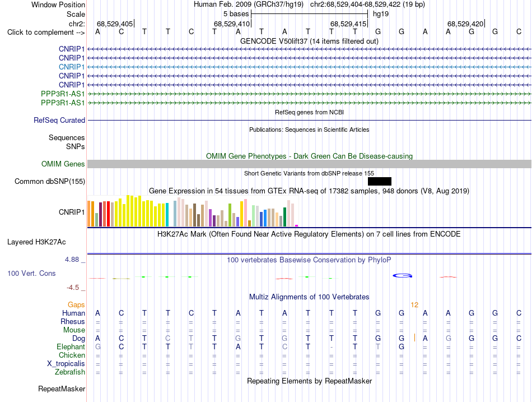Click the Gaps row label

click(x=76, y=305)
